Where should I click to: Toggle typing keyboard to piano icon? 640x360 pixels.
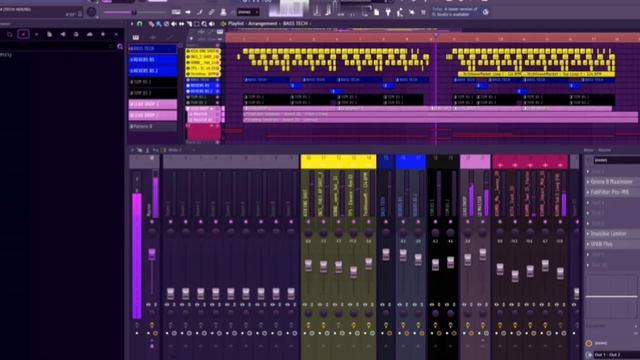(176, 12)
